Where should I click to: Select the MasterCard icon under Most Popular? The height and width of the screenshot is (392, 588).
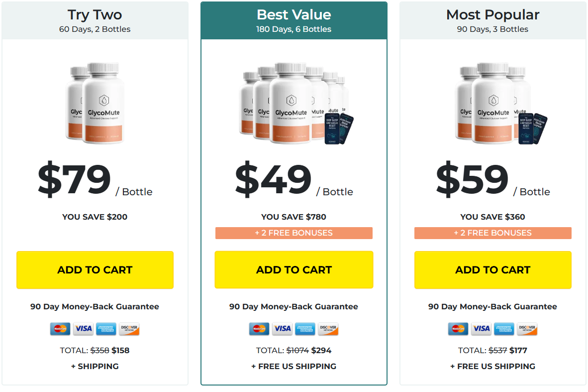[x=459, y=329]
